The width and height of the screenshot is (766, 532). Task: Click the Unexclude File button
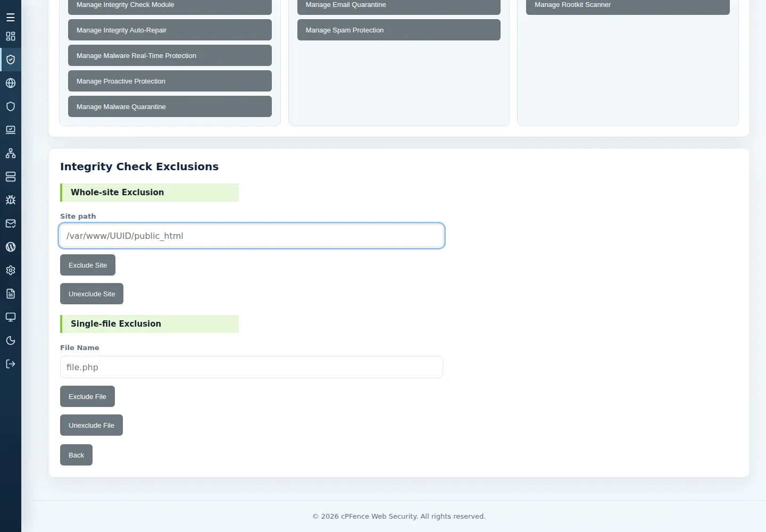[91, 425]
